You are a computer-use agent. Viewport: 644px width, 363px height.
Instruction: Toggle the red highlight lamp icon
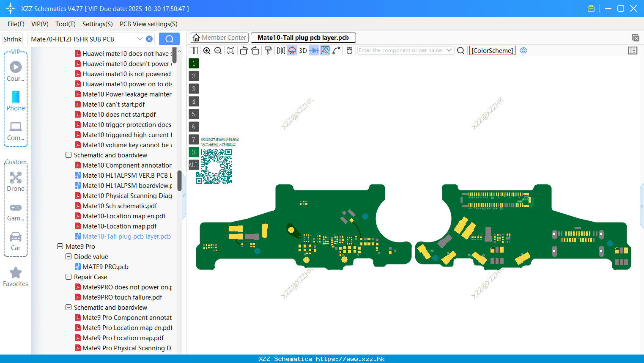292,50
